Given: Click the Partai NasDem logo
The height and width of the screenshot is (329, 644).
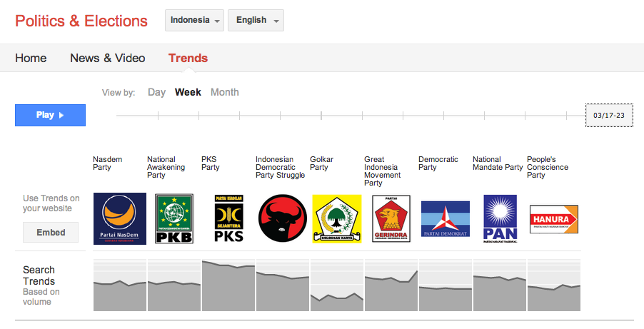Looking at the screenshot, I should 120,218.
